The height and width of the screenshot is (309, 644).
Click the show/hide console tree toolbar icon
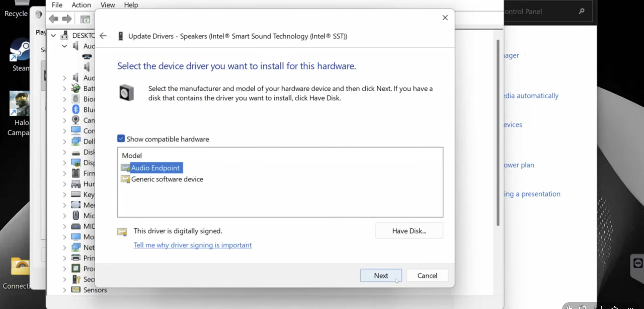coord(85,19)
